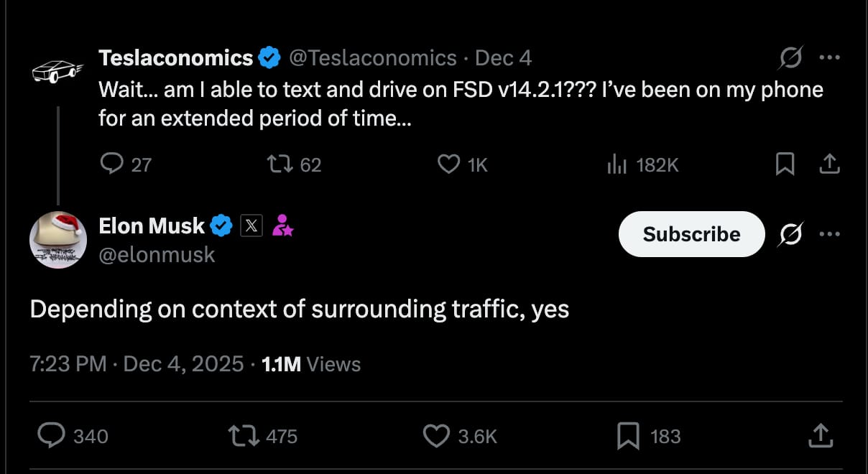The height and width of the screenshot is (474, 868).
Task: View analytics for the Teslaconomics post
Action: [x=617, y=164]
